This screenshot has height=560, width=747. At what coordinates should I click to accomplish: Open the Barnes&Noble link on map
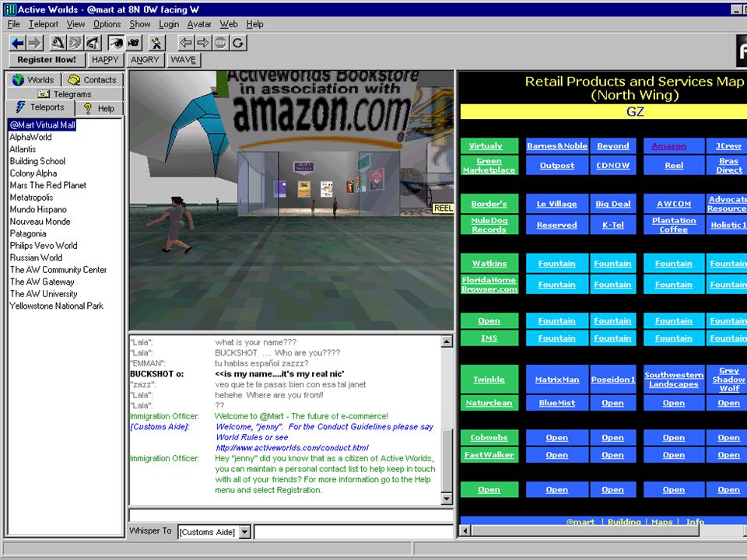coord(557,145)
